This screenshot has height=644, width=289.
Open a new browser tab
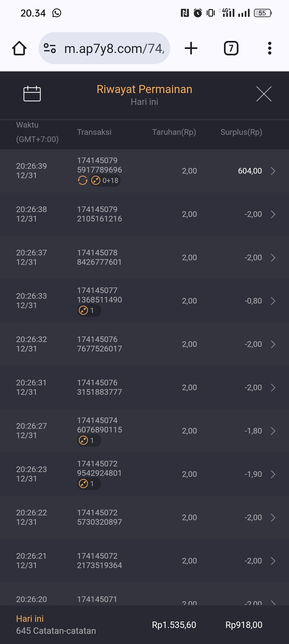tap(191, 48)
